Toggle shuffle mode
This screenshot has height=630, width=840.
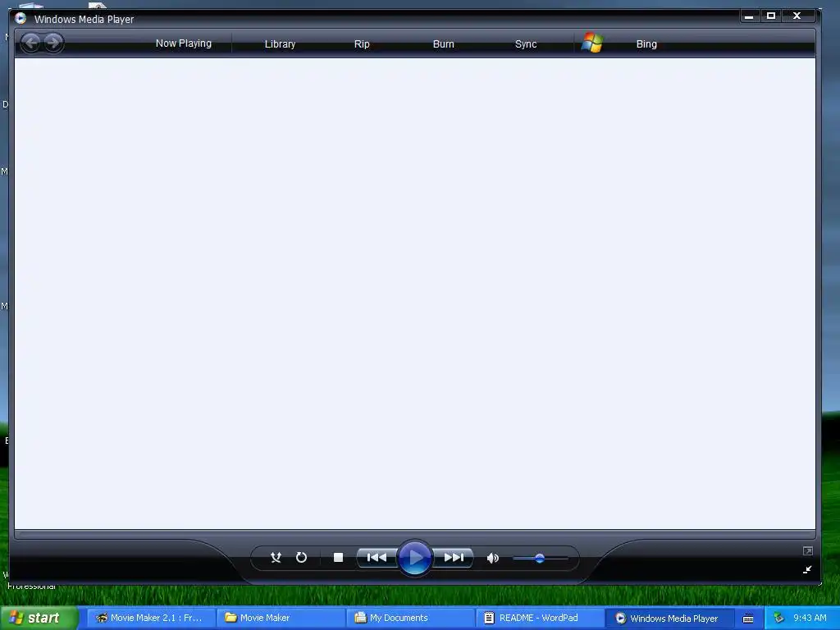[x=276, y=558]
